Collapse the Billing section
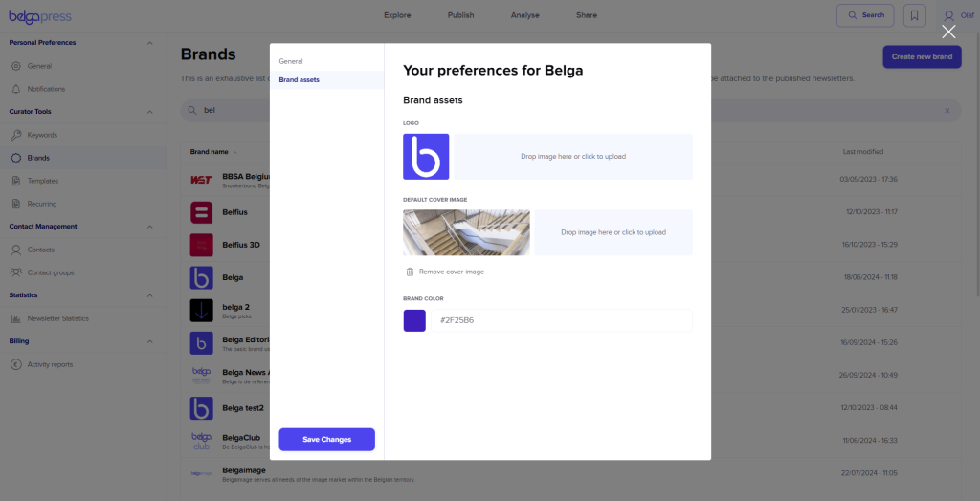This screenshot has height=501, width=980. tap(149, 341)
